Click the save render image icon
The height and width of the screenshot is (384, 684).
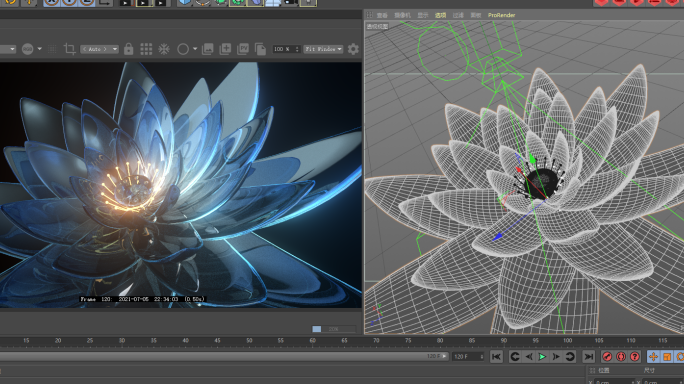click(208, 49)
